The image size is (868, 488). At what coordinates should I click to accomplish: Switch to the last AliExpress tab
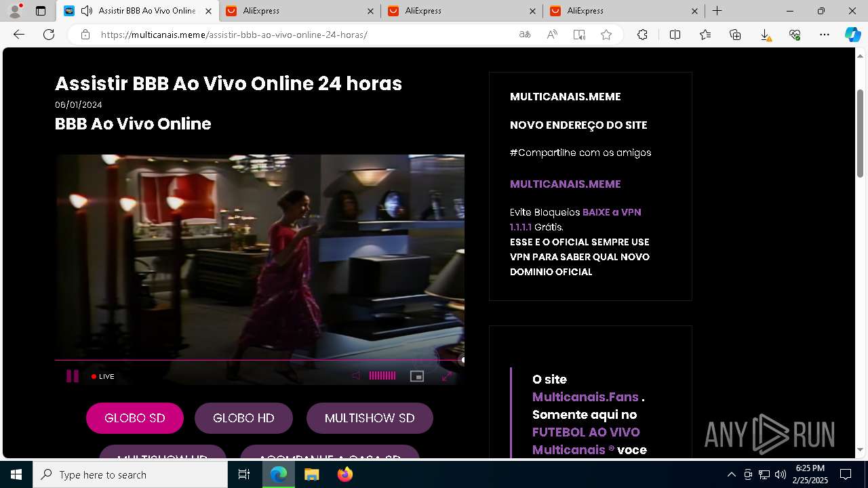[623, 11]
